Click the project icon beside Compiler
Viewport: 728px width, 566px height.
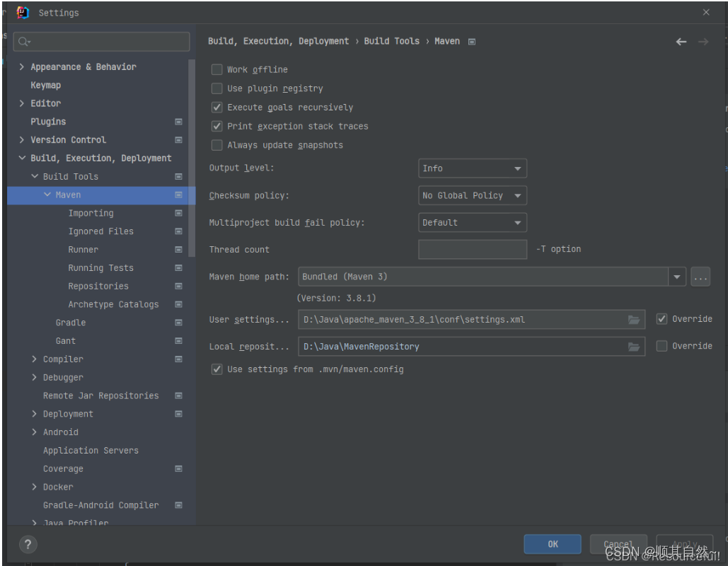point(178,359)
